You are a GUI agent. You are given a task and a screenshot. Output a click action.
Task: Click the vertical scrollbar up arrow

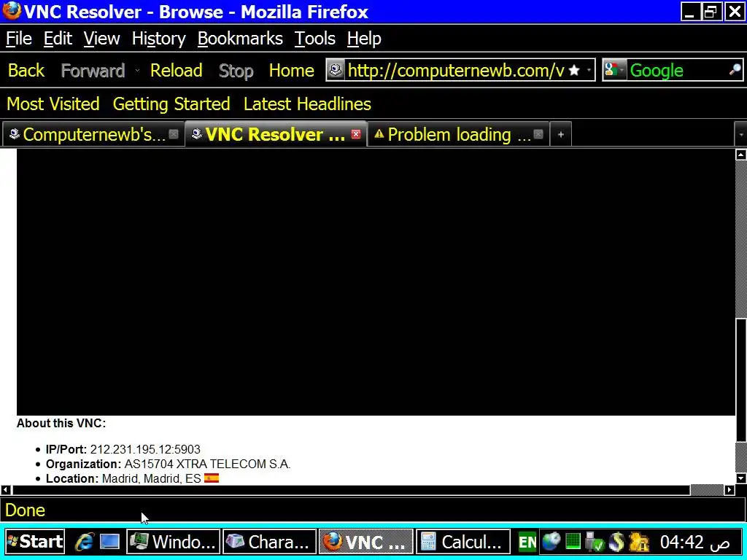(x=741, y=155)
